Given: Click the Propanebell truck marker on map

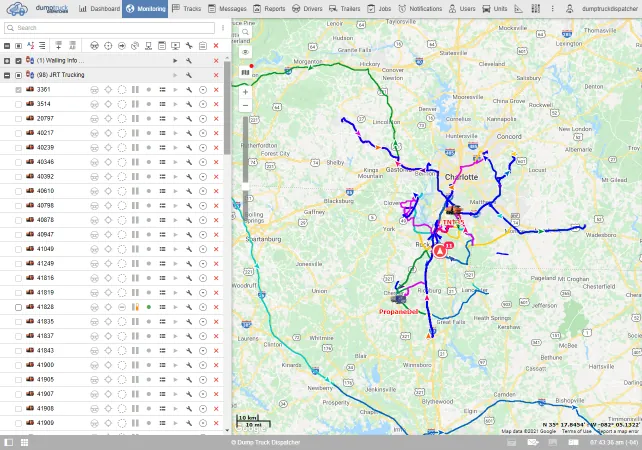Looking at the screenshot, I should point(398,299).
